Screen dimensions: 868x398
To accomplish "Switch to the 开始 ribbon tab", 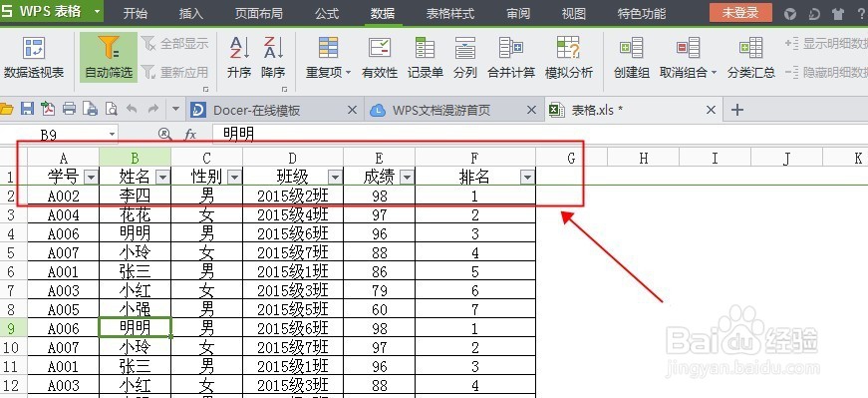I will 136,13.
